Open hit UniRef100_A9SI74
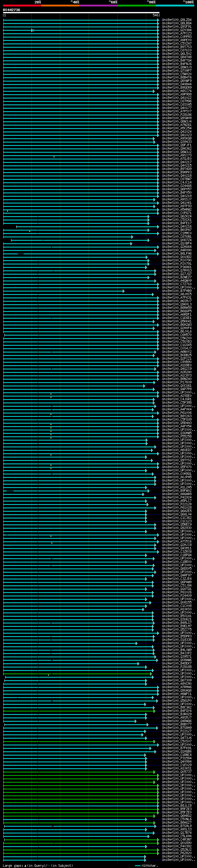Screen dimensions: 197x868 click(176, 91)
